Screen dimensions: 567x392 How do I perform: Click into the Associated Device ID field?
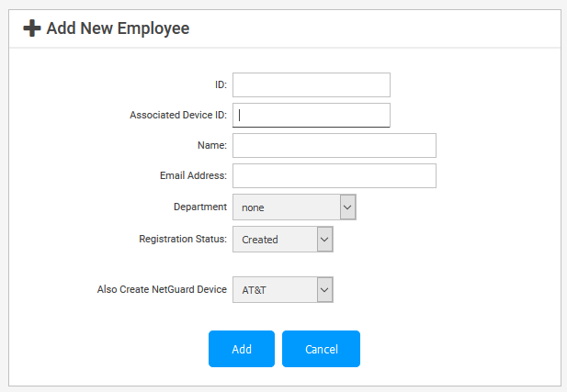click(x=311, y=115)
